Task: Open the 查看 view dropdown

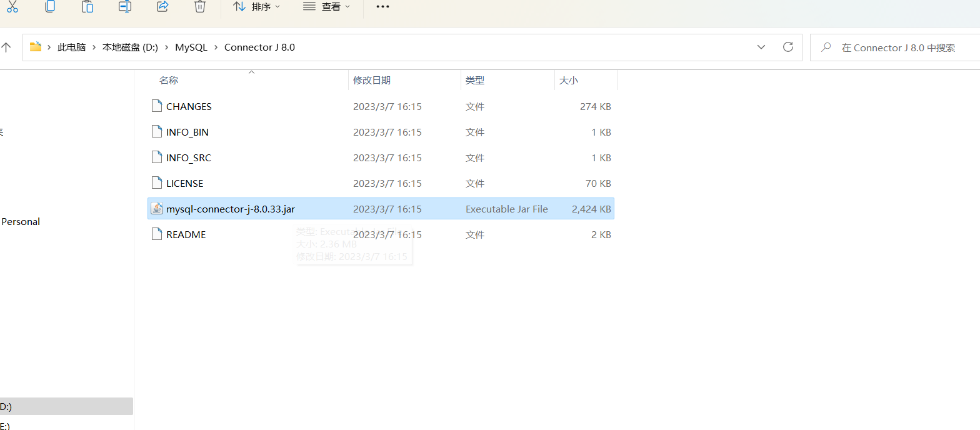Action: pos(327,6)
